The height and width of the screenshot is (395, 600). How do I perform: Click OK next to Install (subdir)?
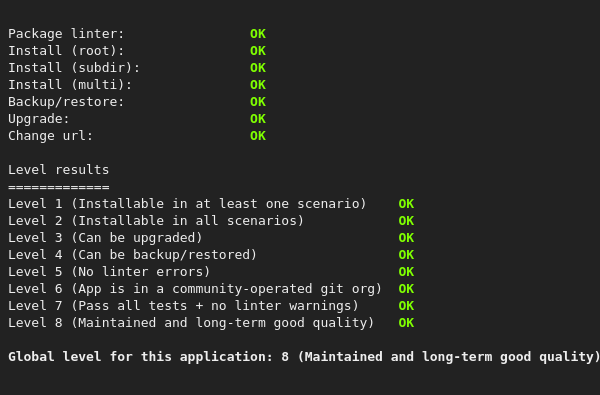258,68
